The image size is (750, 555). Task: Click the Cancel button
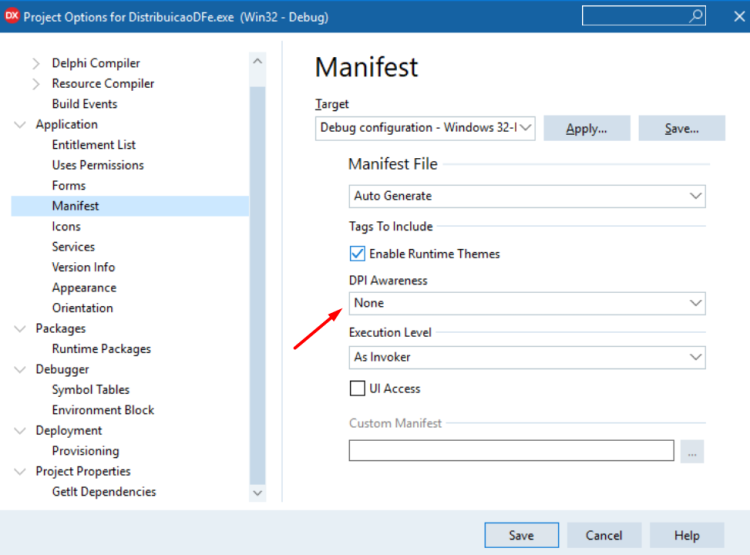[604, 535]
